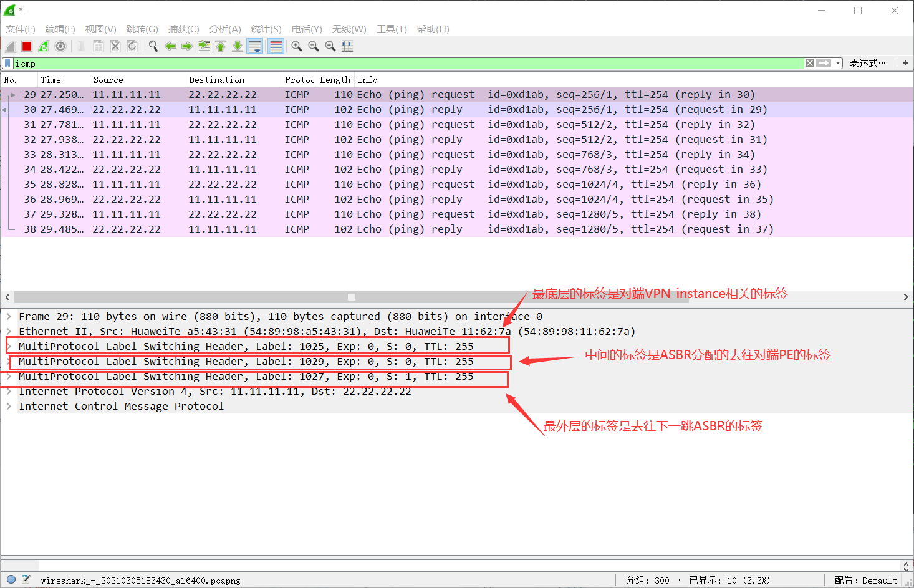Open find packet magnifier icon
The image size is (914, 588).
[x=153, y=46]
